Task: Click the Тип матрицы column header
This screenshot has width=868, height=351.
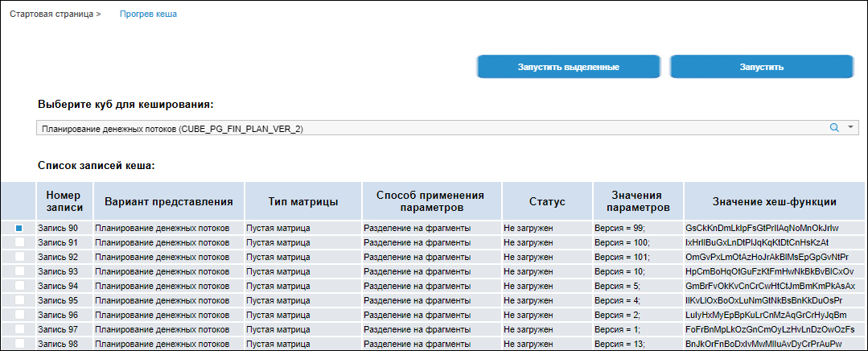Action: (302, 201)
